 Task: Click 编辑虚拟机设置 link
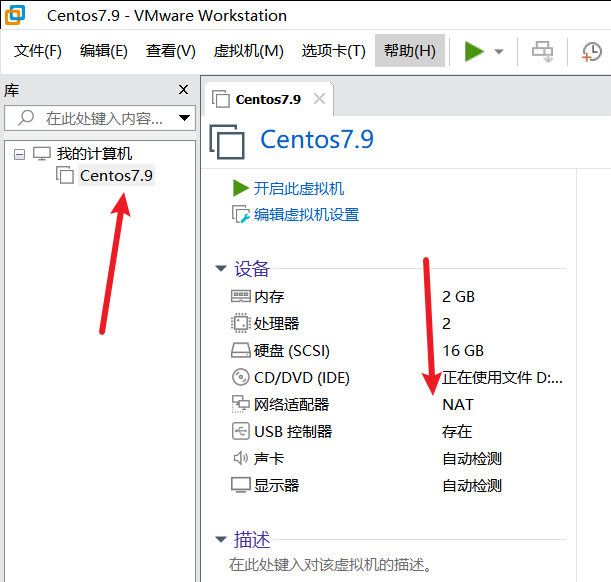click(306, 215)
